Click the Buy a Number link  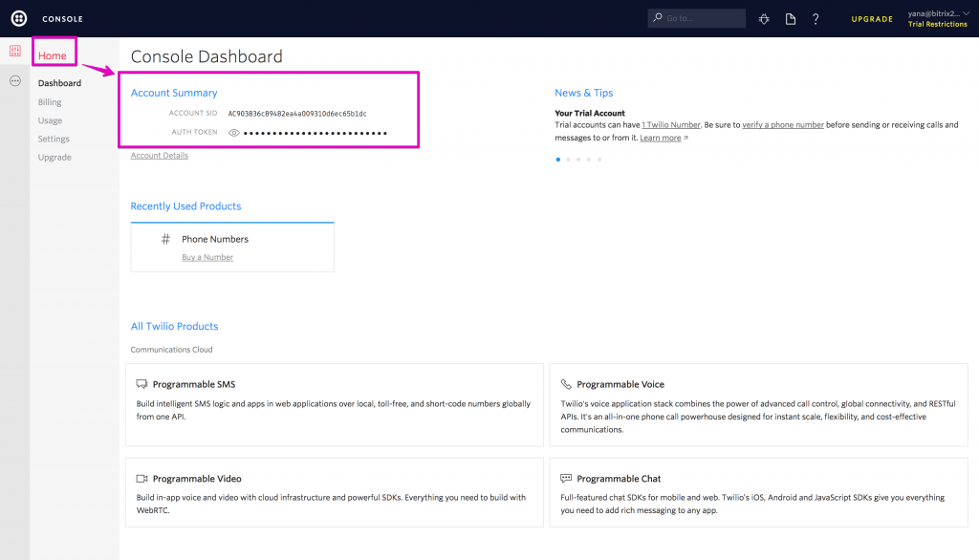tap(207, 257)
